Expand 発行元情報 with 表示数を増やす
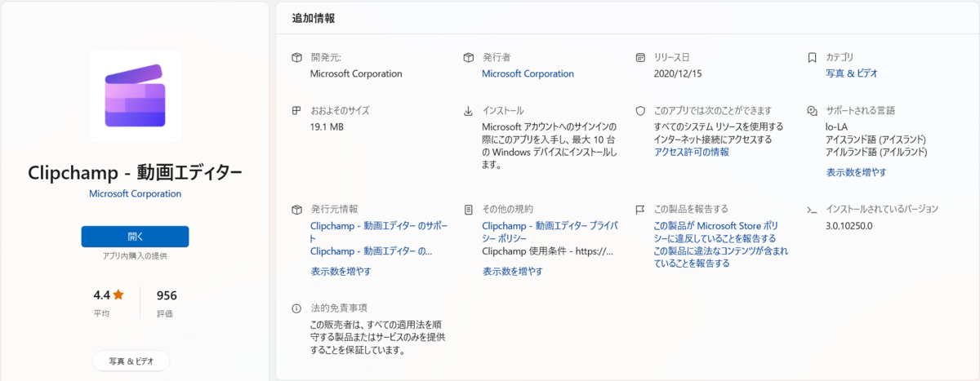Viewport: 980px width, 381px height. pos(341,271)
